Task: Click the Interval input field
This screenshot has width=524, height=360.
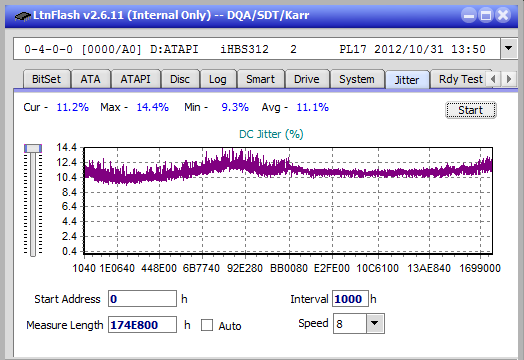Action: pyautogui.click(x=350, y=299)
